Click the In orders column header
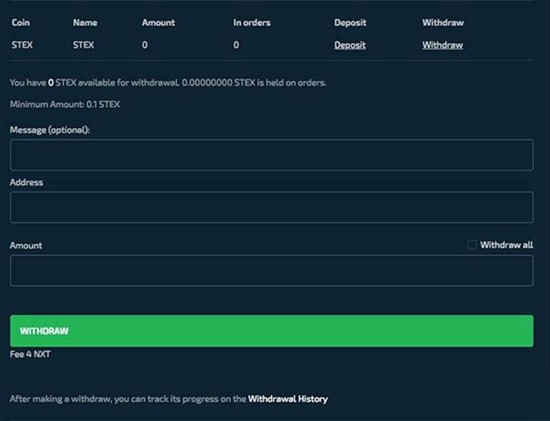 [252, 22]
